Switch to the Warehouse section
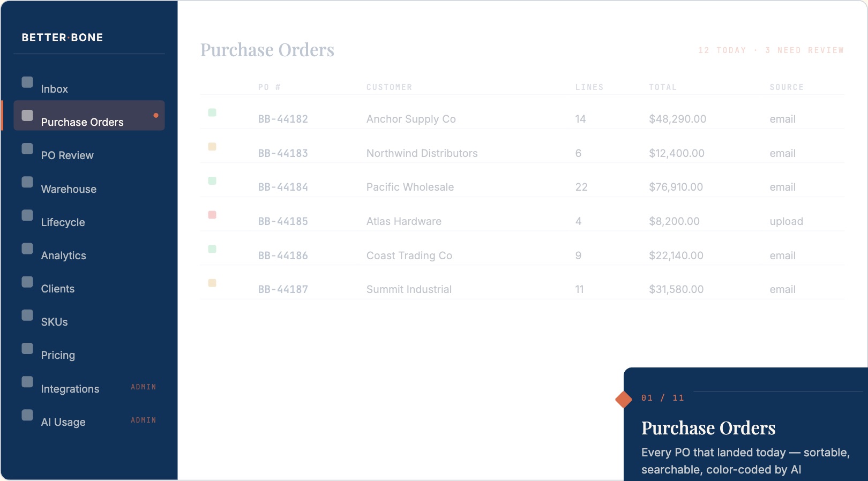 pyautogui.click(x=69, y=189)
